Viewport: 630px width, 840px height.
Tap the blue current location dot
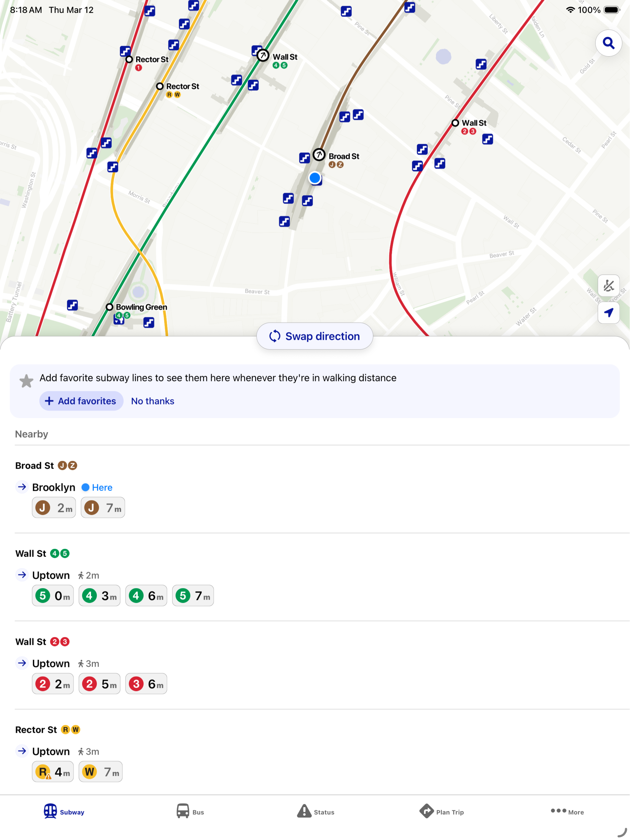coord(315,178)
